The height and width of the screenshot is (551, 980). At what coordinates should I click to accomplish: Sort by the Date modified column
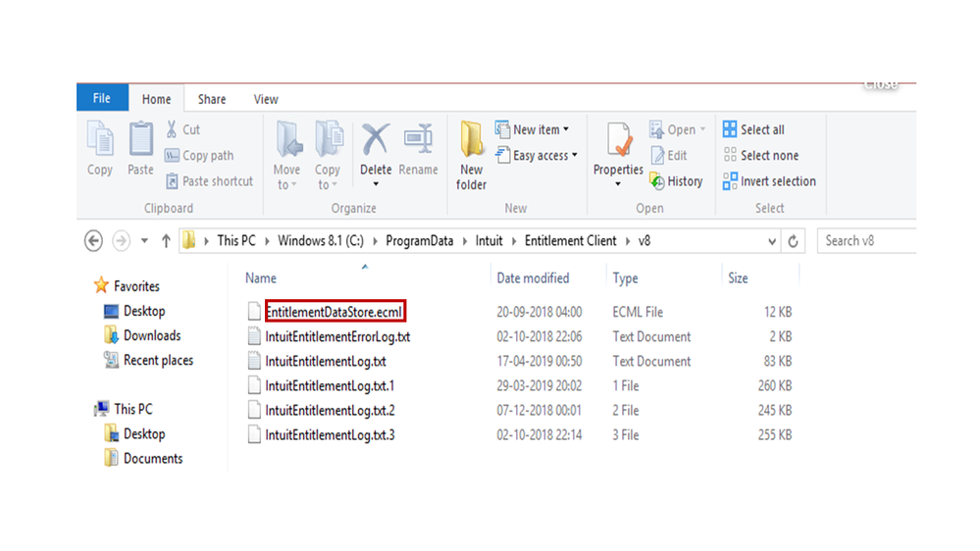click(533, 278)
